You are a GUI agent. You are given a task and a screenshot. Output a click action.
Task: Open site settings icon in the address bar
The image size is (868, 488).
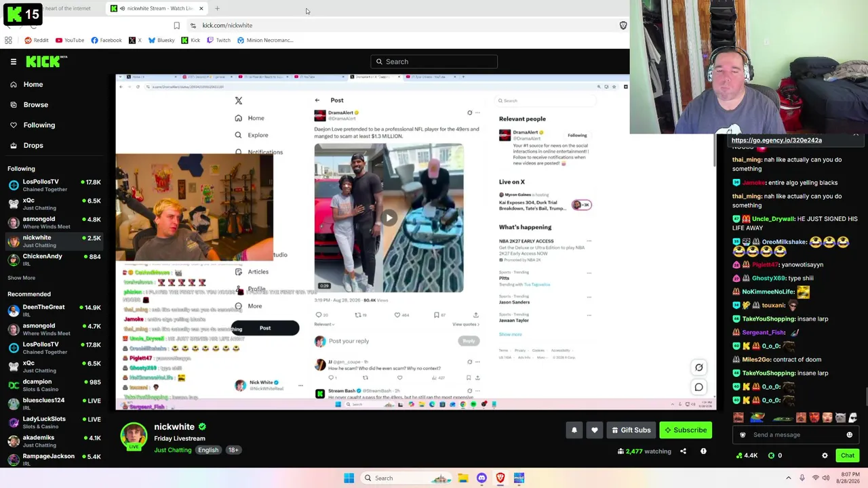pos(193,26)
